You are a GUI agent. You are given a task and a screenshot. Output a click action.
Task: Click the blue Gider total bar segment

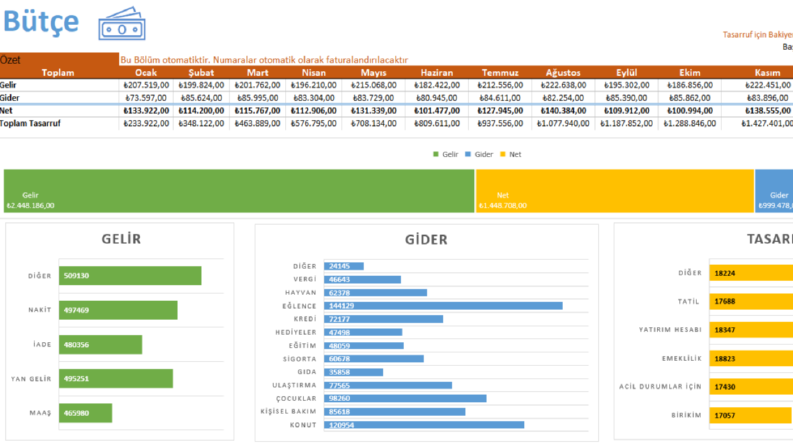(x=774, y=191)
